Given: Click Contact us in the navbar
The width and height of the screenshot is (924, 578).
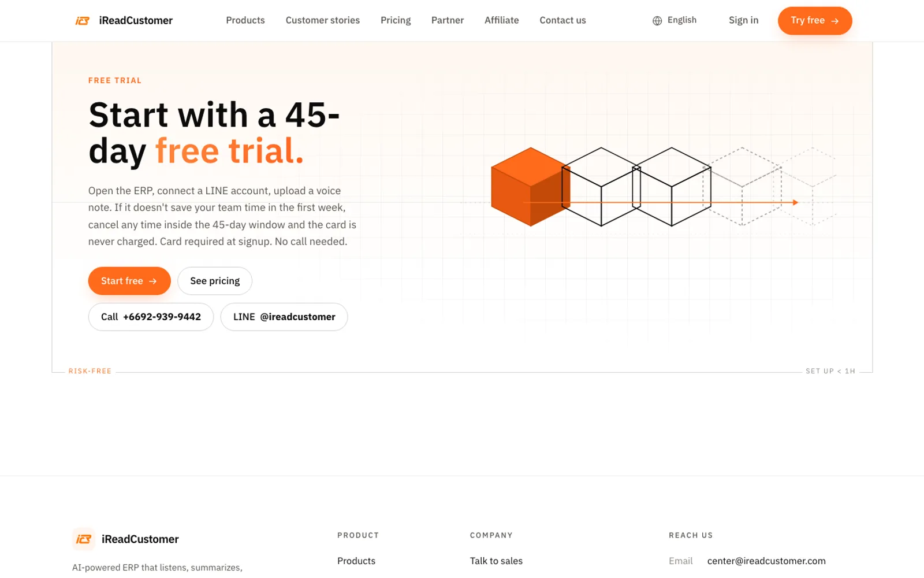Looking at the screenshot, I should [563, 20].
